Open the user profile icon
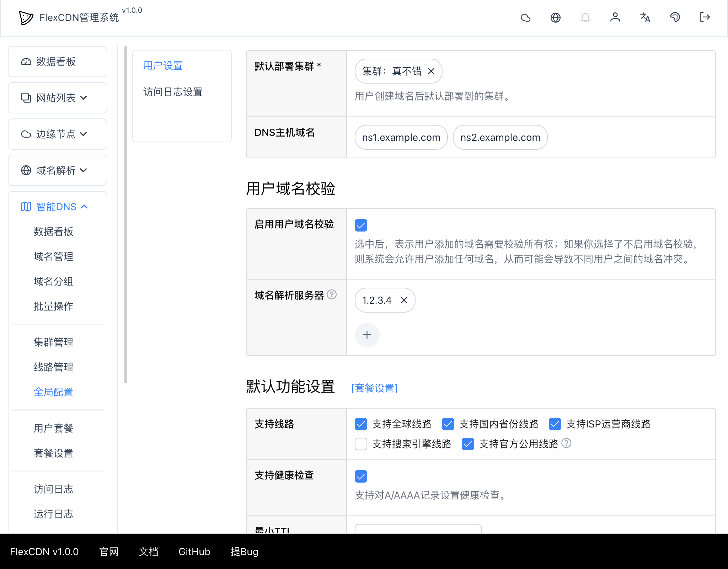This screenshot has width=728, height=569. [x=615, y=17]
